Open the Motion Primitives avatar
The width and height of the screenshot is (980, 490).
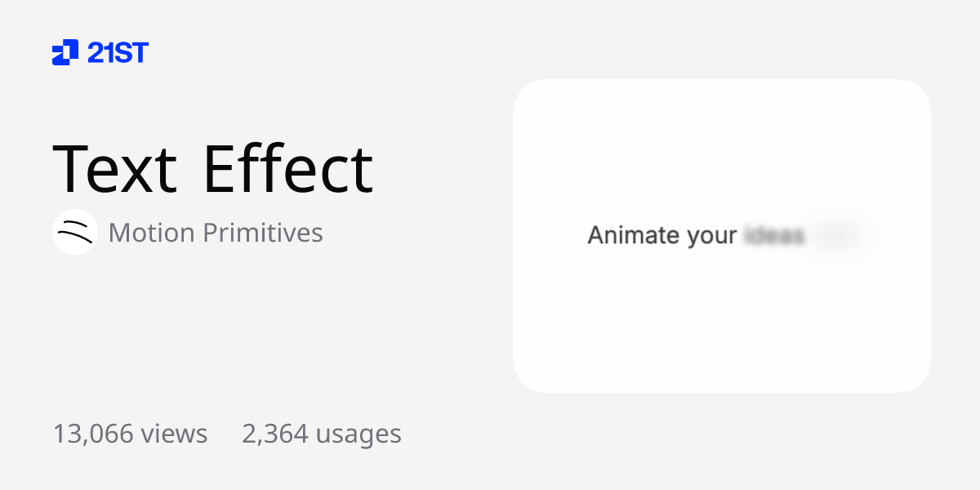click(75, 232)
